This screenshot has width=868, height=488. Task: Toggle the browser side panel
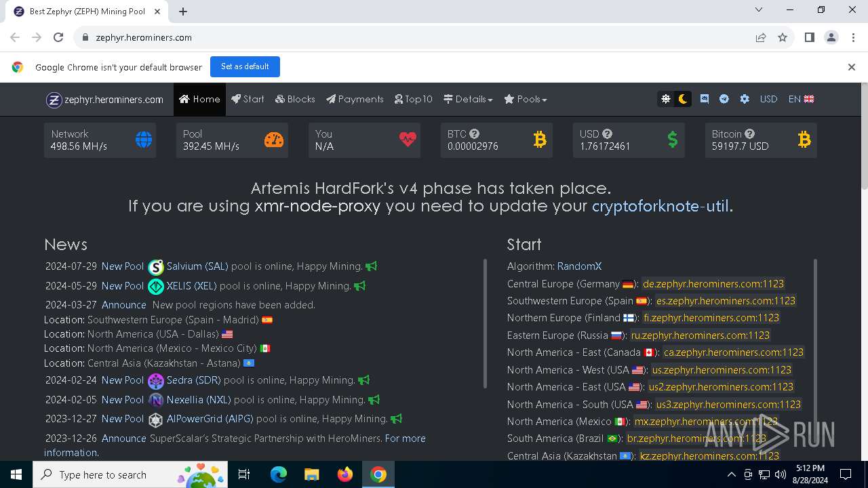coord(809,37)
